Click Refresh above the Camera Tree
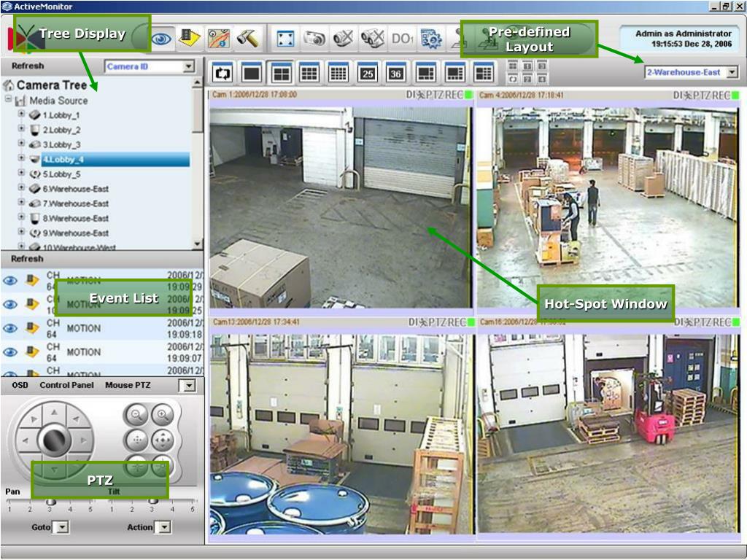 click(28, 66)
